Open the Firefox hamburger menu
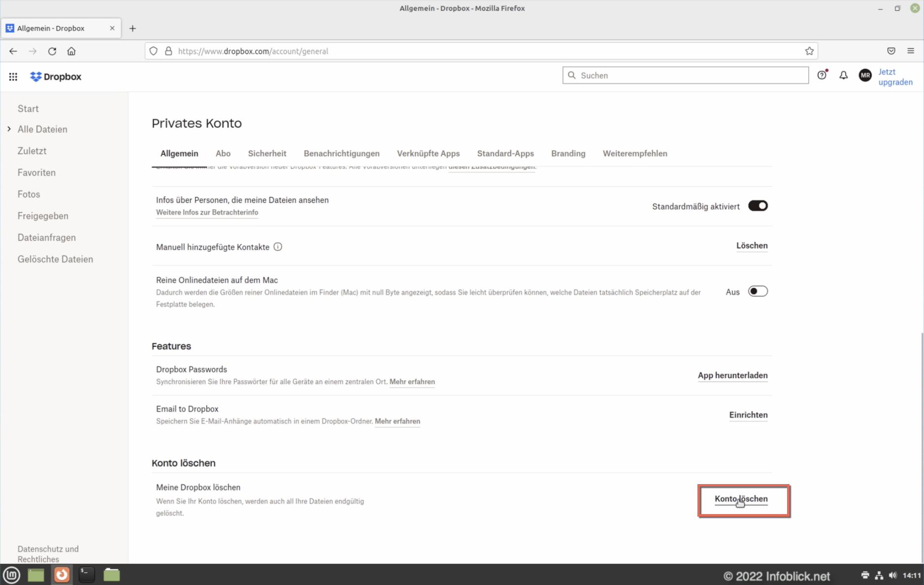The height and width of the screenshot is (585, 924). click(x=911, y=51)
